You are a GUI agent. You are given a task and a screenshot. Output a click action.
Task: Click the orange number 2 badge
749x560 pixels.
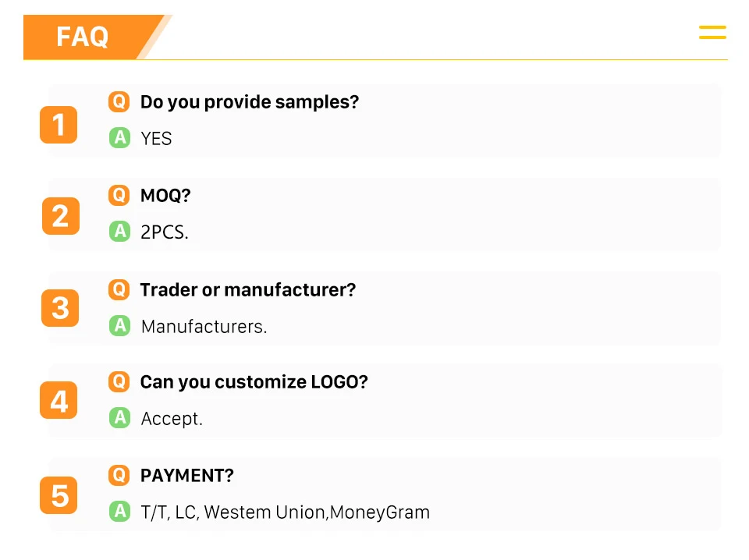(60, 216)
